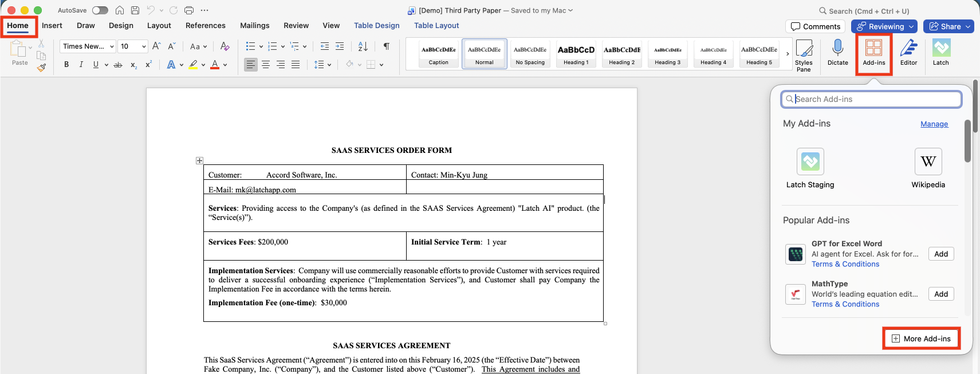980x374 pixels.
Task: Click the Share button
Action: (948, 26)
